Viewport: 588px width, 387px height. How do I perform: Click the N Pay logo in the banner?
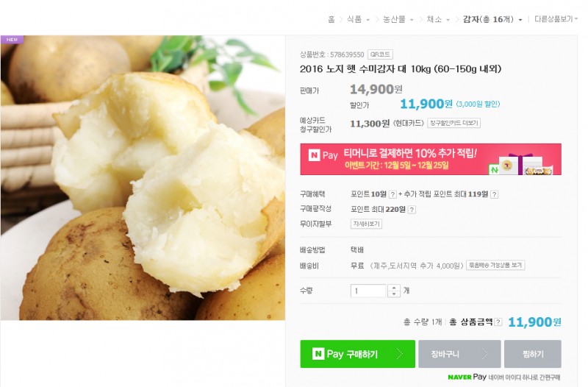pyautogui.click(x=323, y=155)
